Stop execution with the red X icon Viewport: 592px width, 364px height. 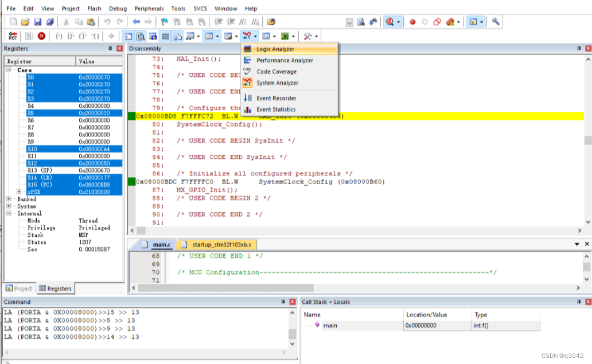pos(41,36)
